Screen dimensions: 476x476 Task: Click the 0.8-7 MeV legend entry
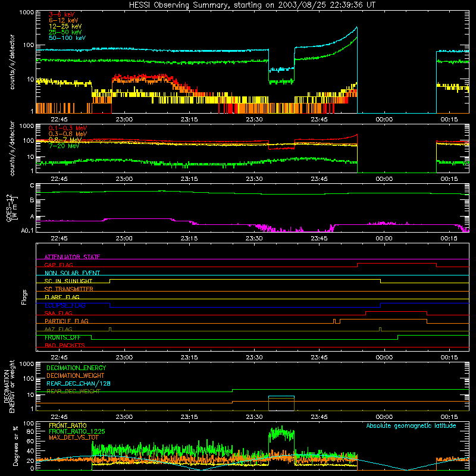(65, 140)
